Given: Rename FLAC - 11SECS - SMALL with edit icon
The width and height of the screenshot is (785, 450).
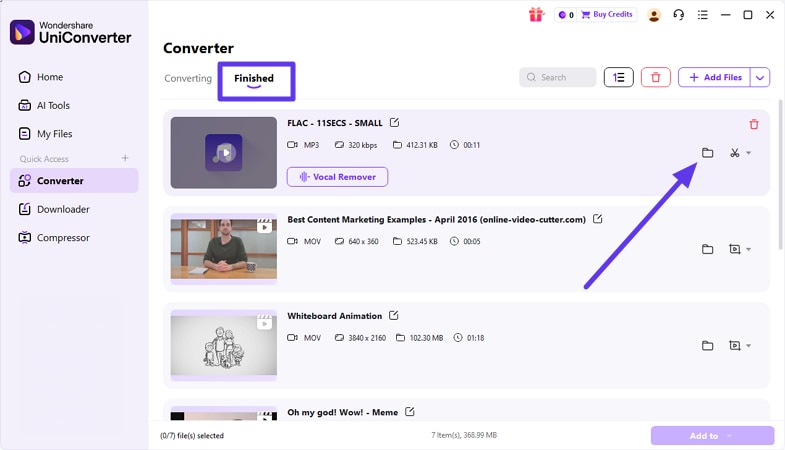Looking at the screenshot, I should click(395, 123).
